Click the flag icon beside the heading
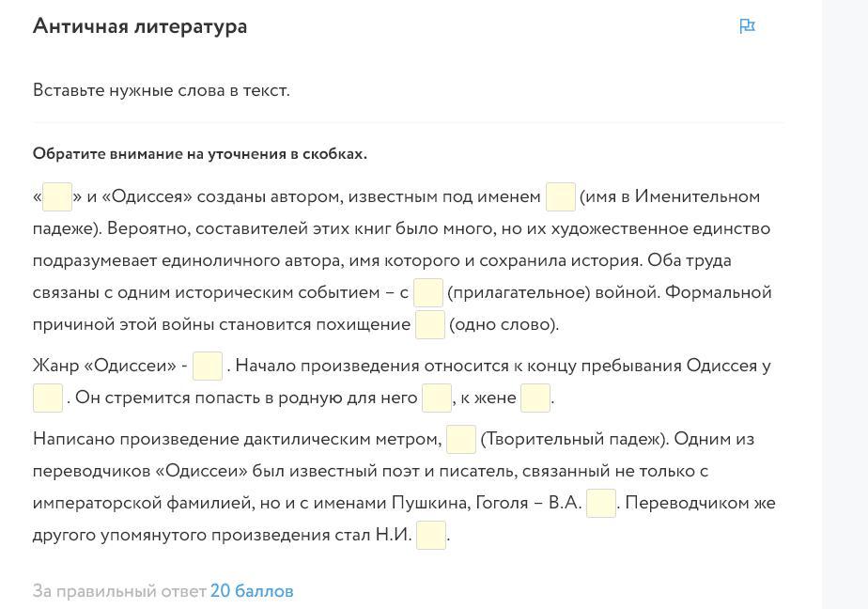The image size is (868, 609). click(x=747, y=26)
